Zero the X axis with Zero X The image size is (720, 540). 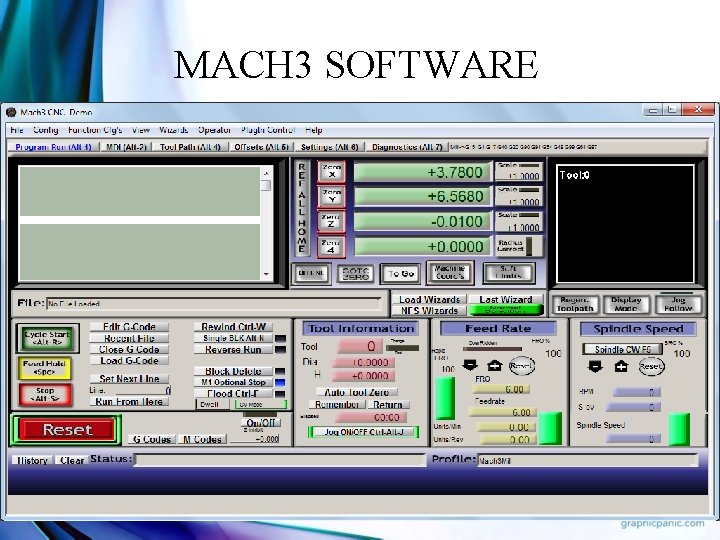(332, 171)
